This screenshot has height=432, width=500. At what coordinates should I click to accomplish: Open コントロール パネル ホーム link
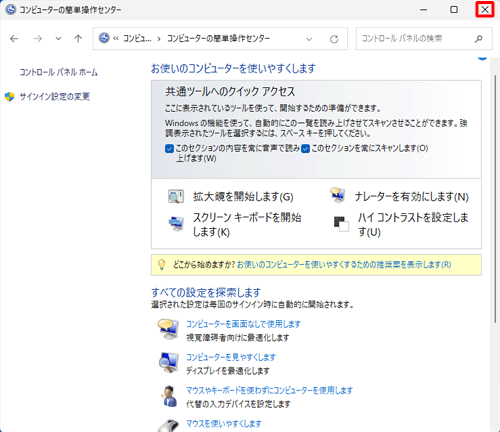58,72
